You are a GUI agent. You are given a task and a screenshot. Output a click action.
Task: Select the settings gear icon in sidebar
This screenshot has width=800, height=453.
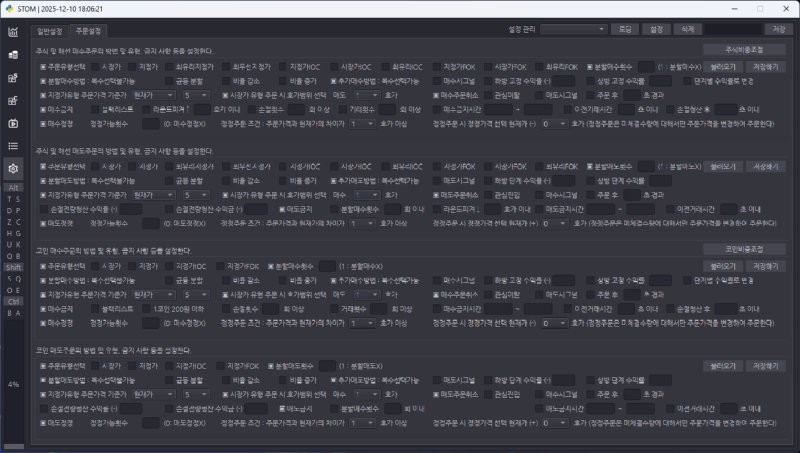tap(13, 168)
